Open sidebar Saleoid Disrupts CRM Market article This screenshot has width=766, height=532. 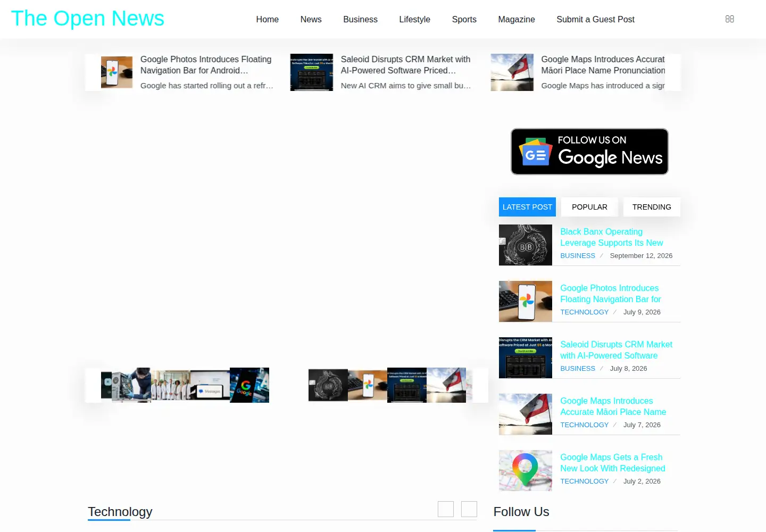click(x=616, y=350)
